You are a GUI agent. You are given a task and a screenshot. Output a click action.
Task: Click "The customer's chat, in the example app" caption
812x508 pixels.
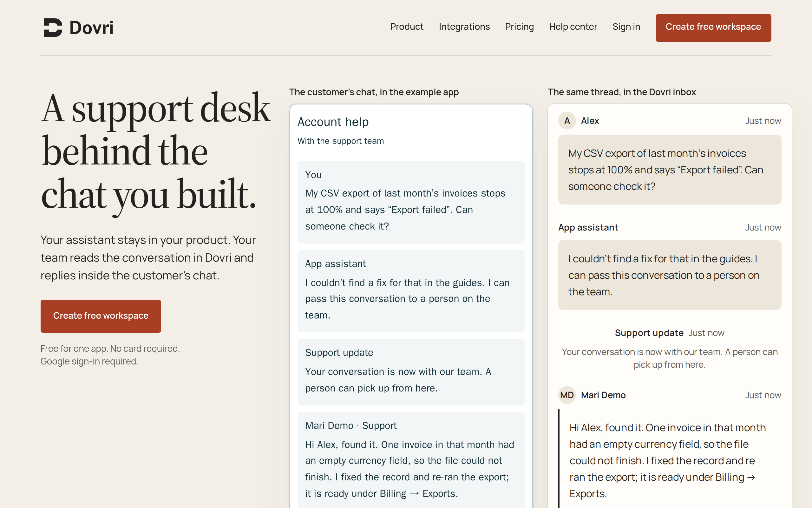coord(374,92)
